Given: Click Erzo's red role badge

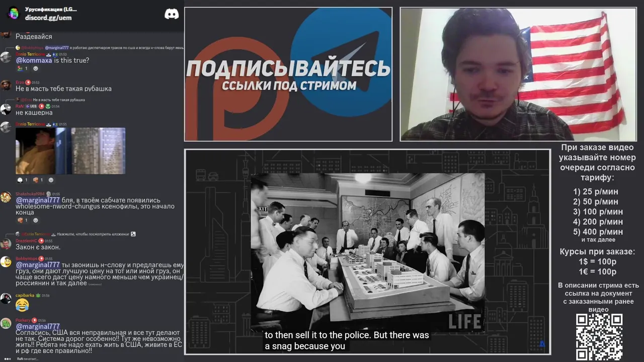Looking at the screenshot, I should 28,82.
